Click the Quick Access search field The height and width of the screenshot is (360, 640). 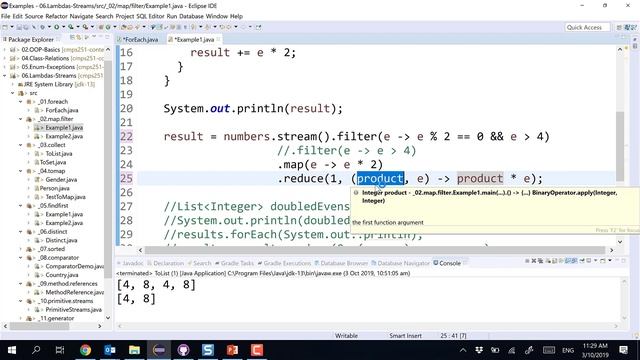[587, 27]
